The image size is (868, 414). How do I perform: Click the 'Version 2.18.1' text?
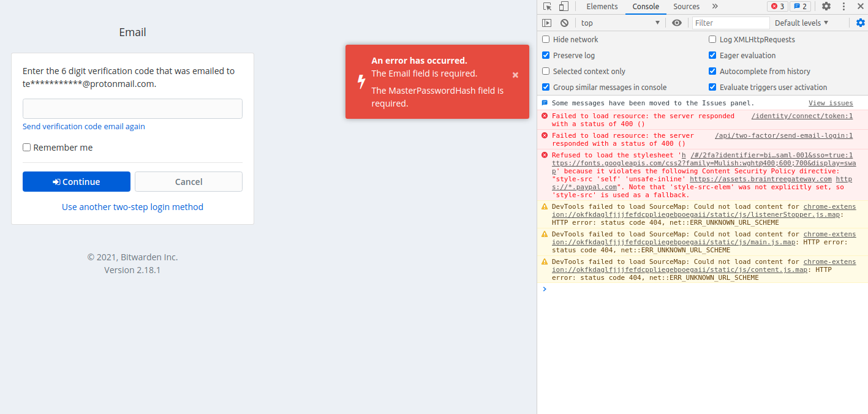132,270
